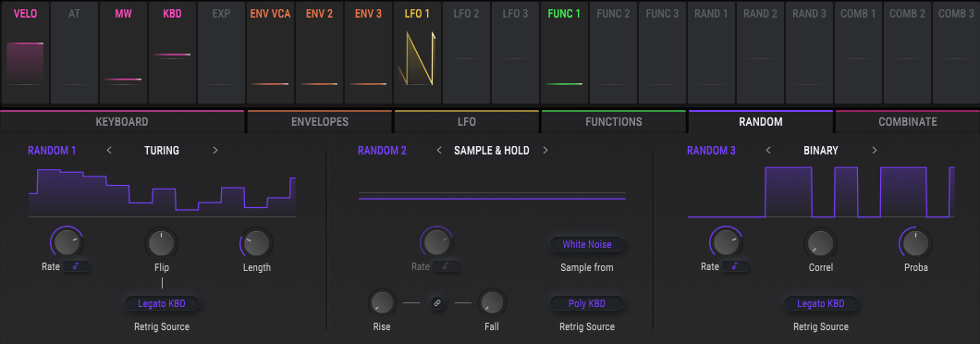Click the Binary waveform display of Random 3
This screenshot has height=344, width=980.
pyautogui.click(x=821, y=191)
